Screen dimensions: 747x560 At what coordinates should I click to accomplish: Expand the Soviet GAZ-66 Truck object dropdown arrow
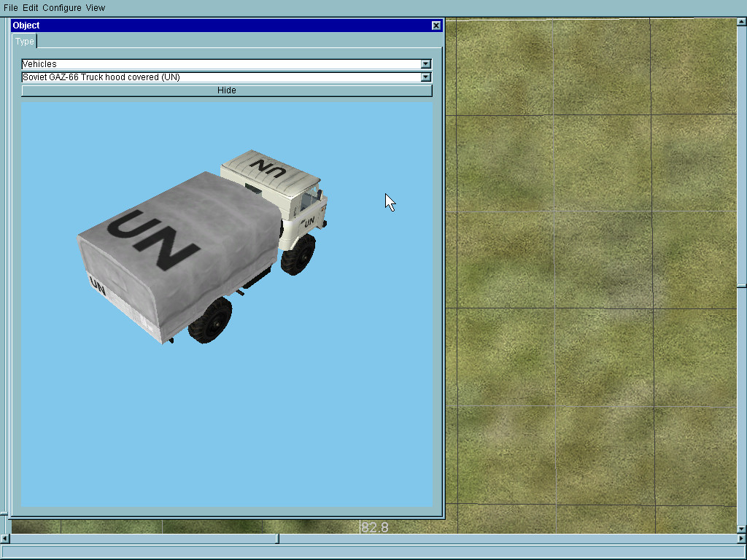(426, 77)
